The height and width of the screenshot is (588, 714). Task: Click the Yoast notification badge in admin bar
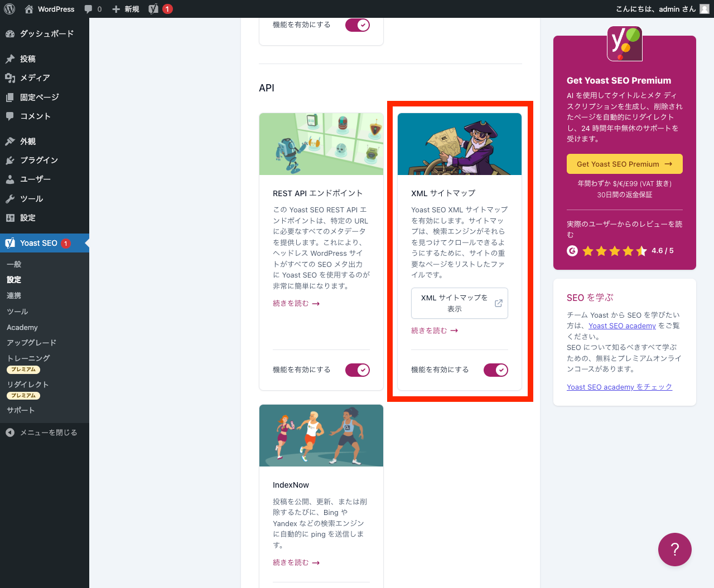click(167, 9)
